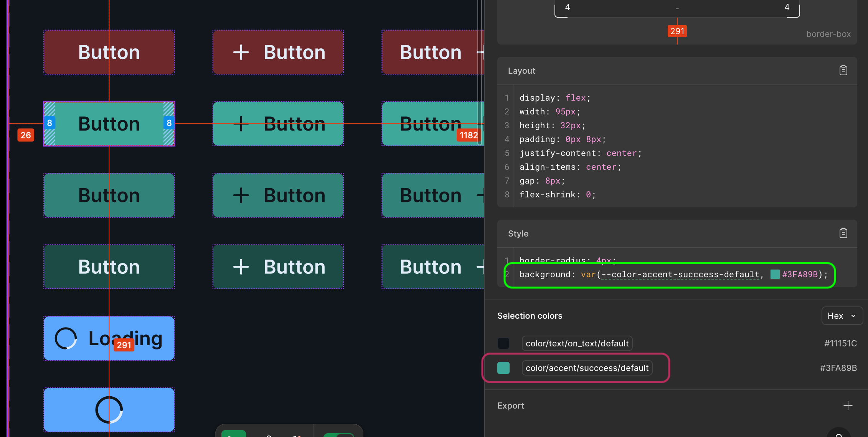Click the #3FA89B hex value in Selection colors
This screenshot has width=868, height=437.
pyautogui.click(x=838, y=368)
